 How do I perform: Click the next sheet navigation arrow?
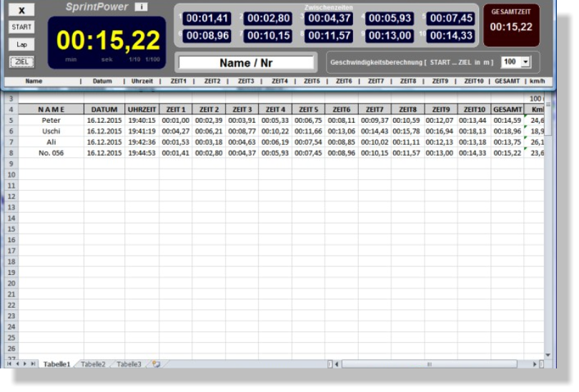pyautogui.click(x=26, y=364)
